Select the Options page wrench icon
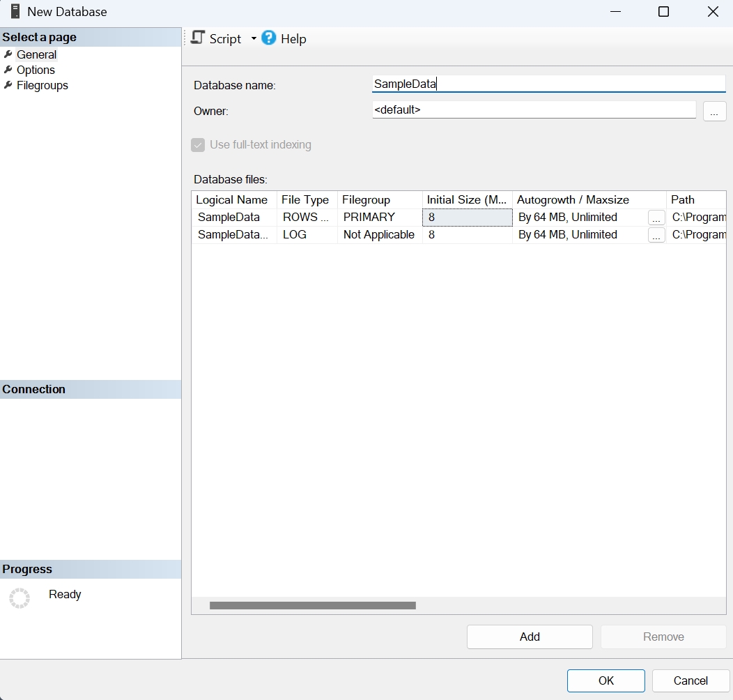733x700 pixels. pyautogui.click(x=8, y=70)
